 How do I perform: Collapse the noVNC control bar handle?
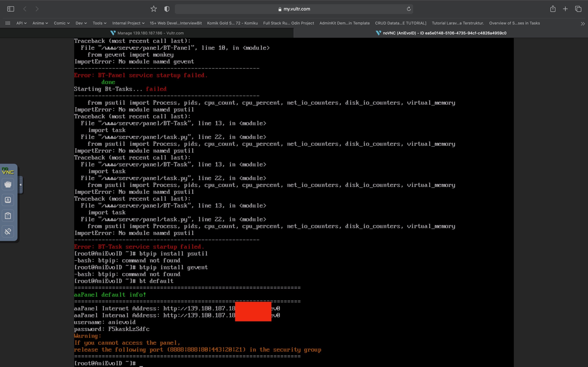click(20, 185)
